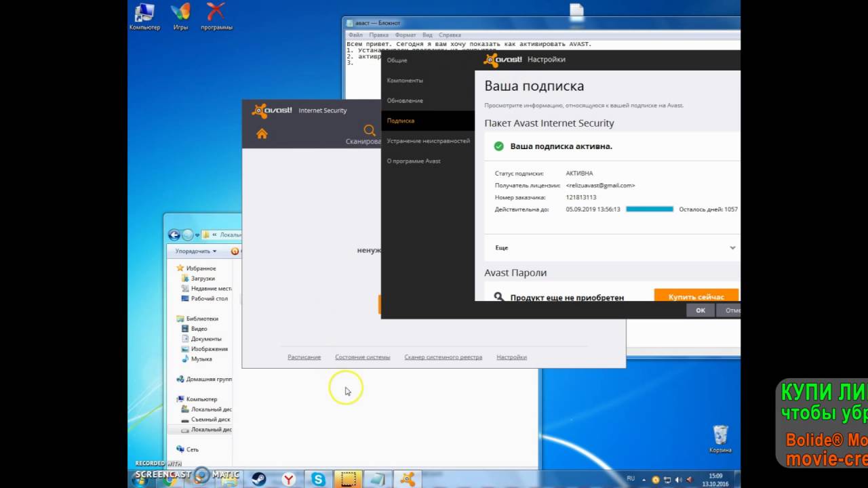868x488 pixels.
Task: Open Упорядочить dropdown in Explorer
Action: click(196, 251)
